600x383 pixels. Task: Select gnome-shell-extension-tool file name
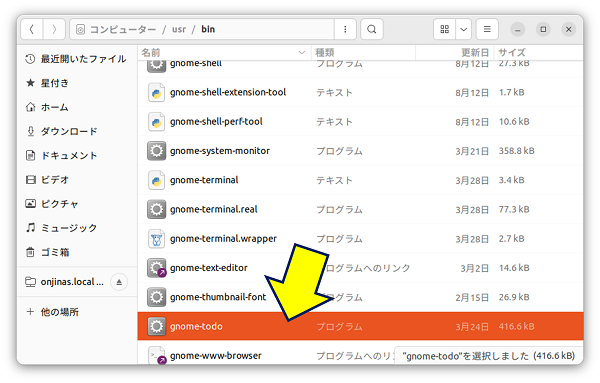tap(228, 92)
